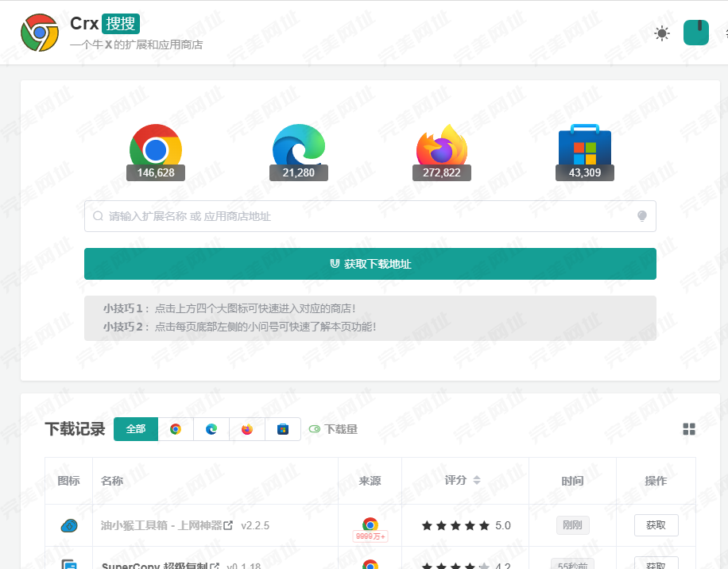Switch to grid view layout icon
The image size is (728, 569).
click(689, 429)
